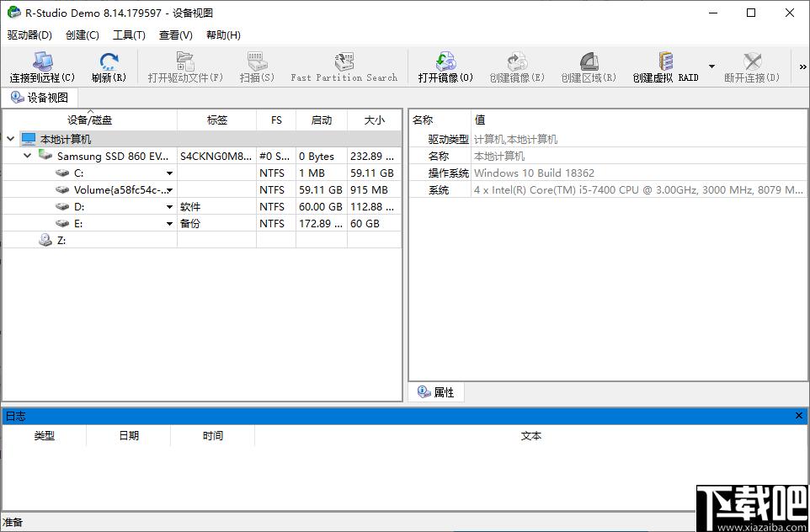810x532 pixels.
Task: Click the Fast Partition Search icon
Action: (x=344, y=61)
